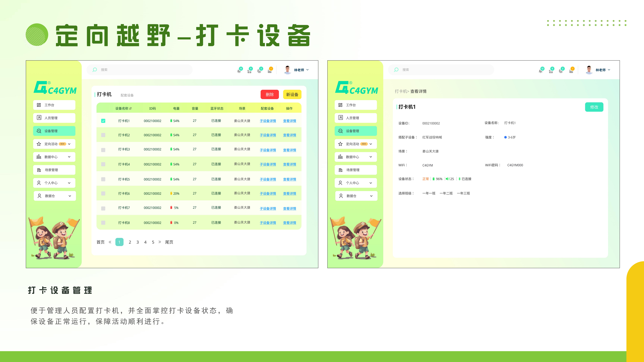Click 定向活动 star icon in left sidebar
Screen dimensions: 644x362
tap(39, 144)
